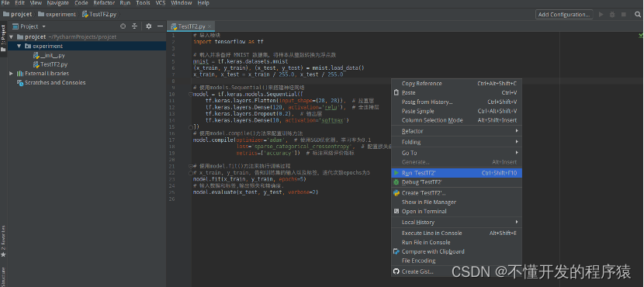Viewport: 644px width, 287px height.
Task: Open Project panel settings gear
Action: (149, 26)
